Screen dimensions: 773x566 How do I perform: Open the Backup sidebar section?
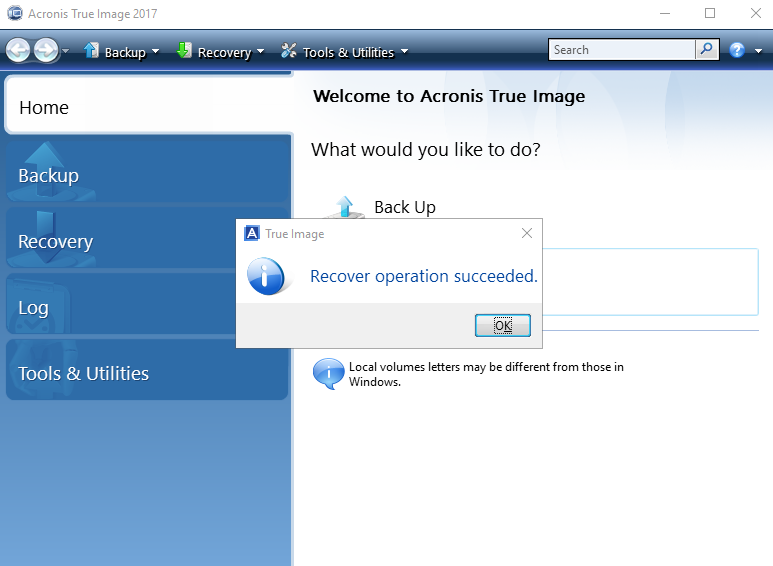coord(147,171)
